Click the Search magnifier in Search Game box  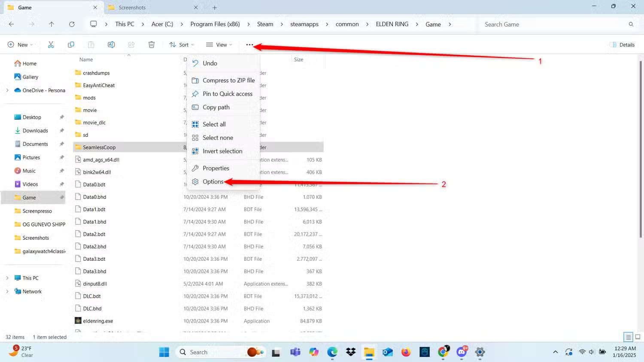(x=631, y=24)
